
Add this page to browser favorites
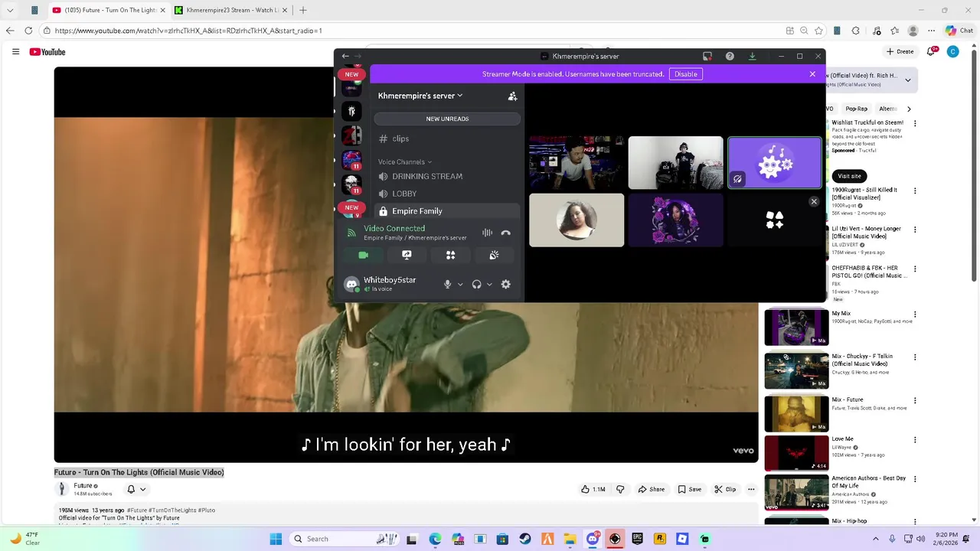(x=818, y=31)
